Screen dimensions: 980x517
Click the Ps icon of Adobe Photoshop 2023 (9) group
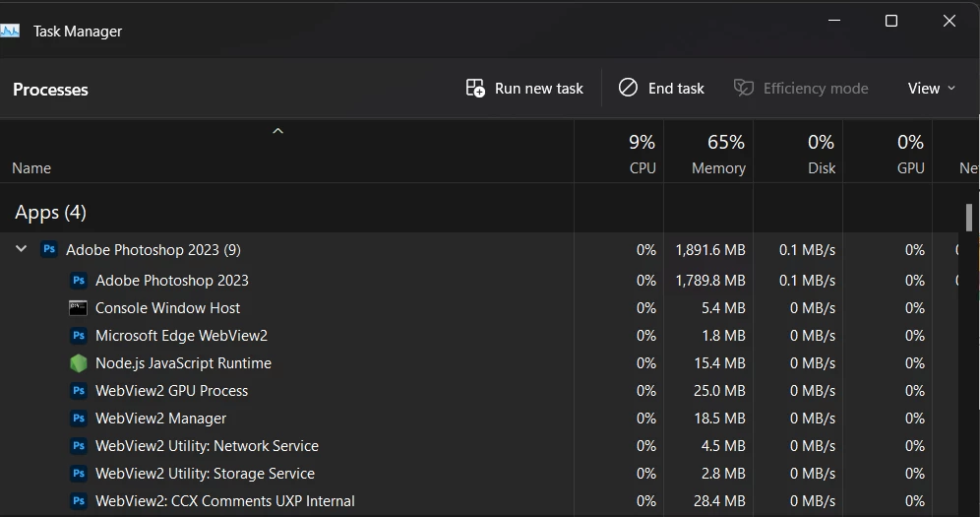(x=49, y=249)
